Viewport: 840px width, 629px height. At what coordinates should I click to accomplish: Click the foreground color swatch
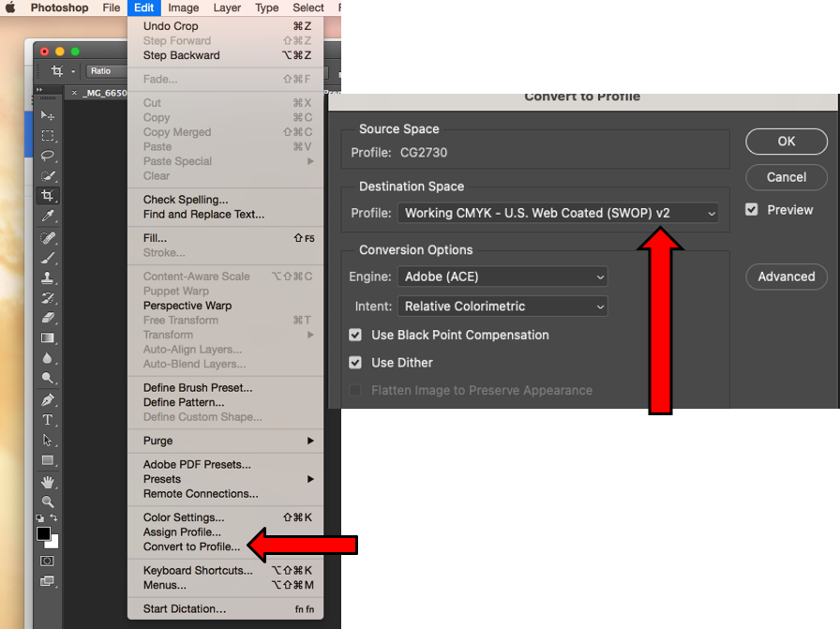tap(43, 533)
